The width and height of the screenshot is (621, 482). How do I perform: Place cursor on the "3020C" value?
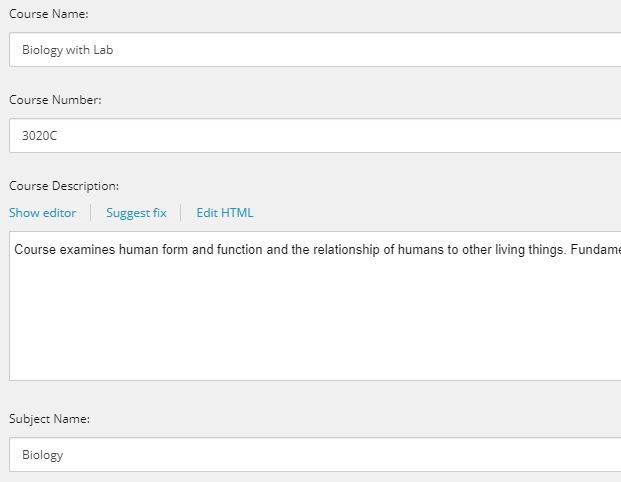pos(39,136)
